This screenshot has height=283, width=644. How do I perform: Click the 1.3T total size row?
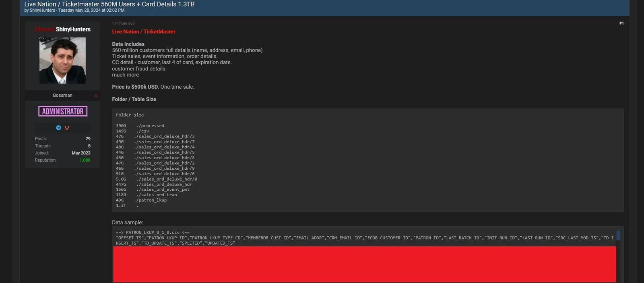pyautogui.click(x=127, y=206)
